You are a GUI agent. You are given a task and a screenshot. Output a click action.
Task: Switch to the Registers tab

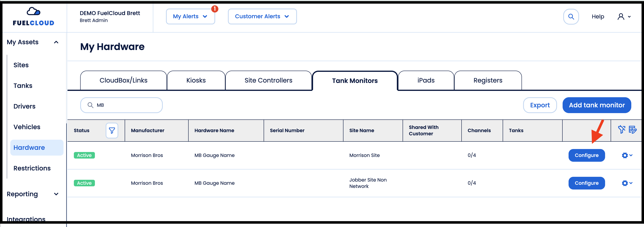[488, 80]
